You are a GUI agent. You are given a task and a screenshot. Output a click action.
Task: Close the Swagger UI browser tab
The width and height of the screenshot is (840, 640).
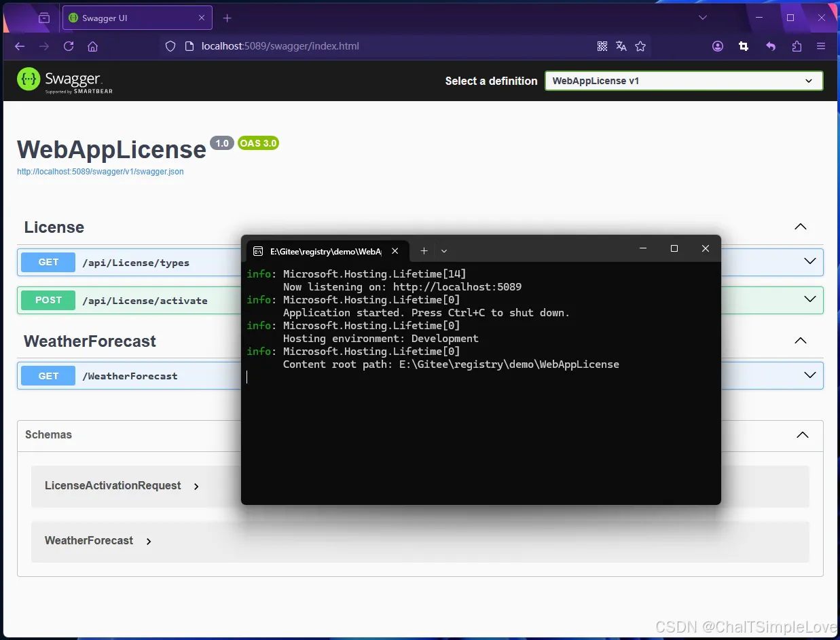tap(202, 18)
